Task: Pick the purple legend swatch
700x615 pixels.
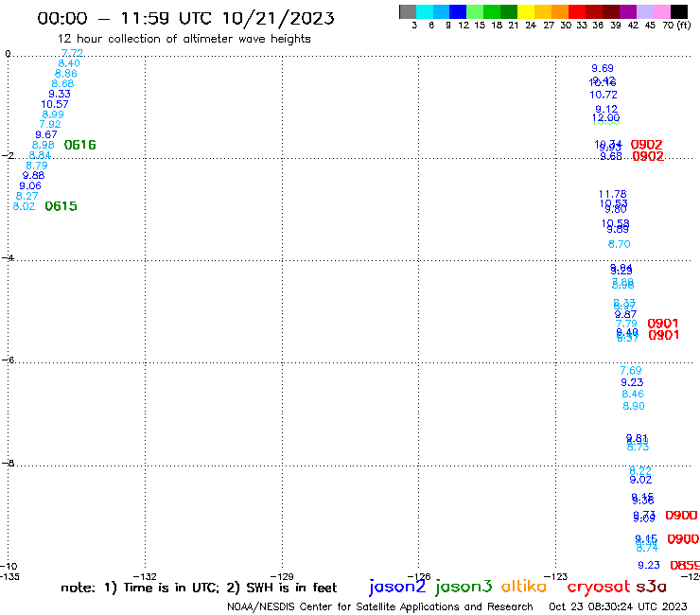Action: 628,11
